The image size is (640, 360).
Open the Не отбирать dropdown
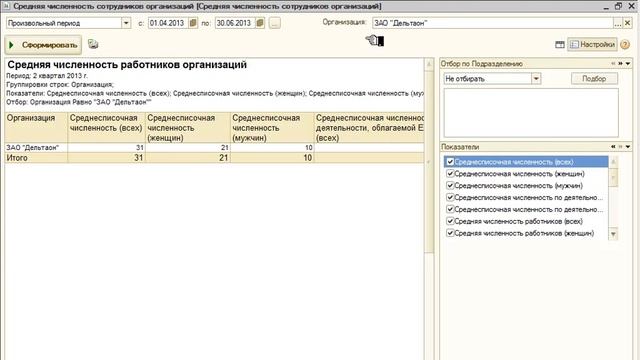point(536,78)
